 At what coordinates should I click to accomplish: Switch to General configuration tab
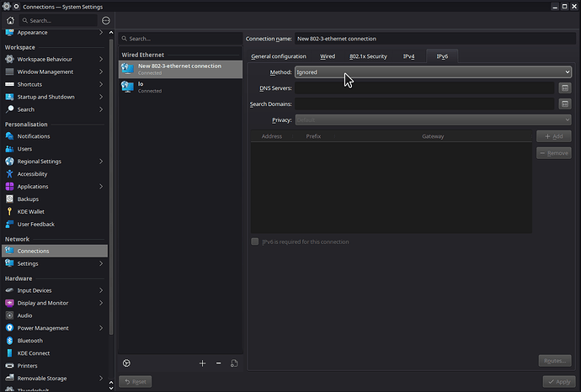tap(279, 56)
